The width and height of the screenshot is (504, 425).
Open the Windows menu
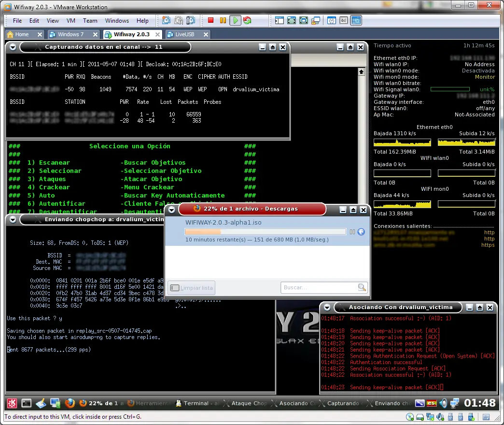117,21
